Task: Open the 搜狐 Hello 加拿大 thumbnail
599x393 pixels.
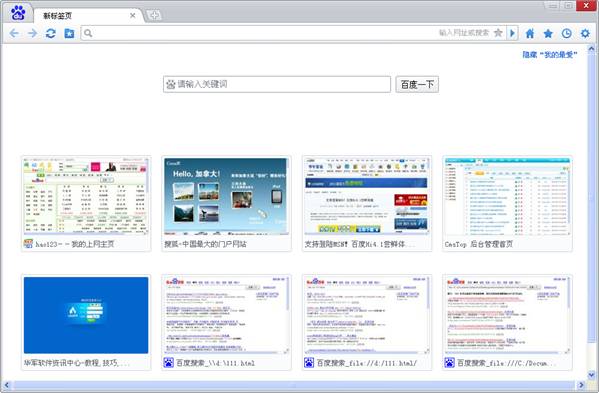Action: point(226,196)
